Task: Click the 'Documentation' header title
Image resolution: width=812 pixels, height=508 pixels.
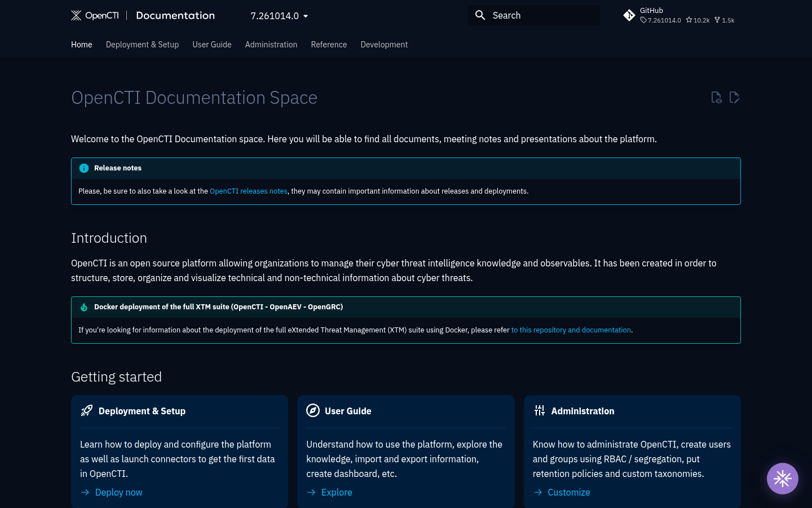Action: [175, 15]
